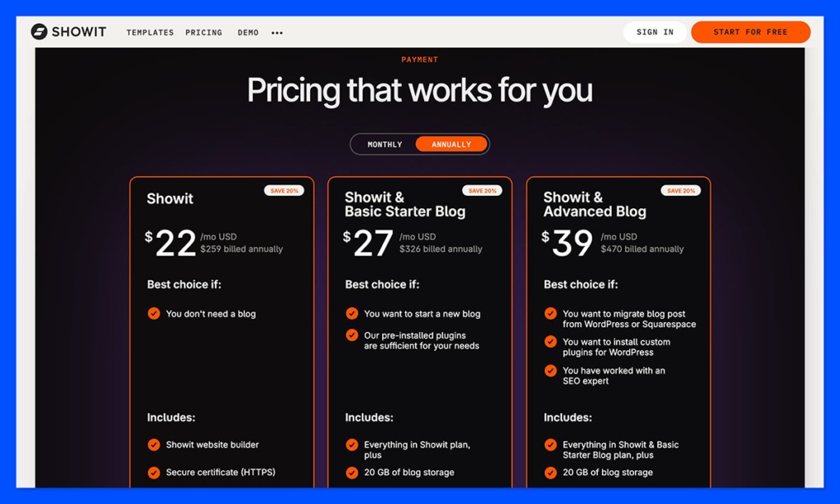
Task: Click the checkmark beside 'You want to start a new blog'
Action: (x=351, y=314)
